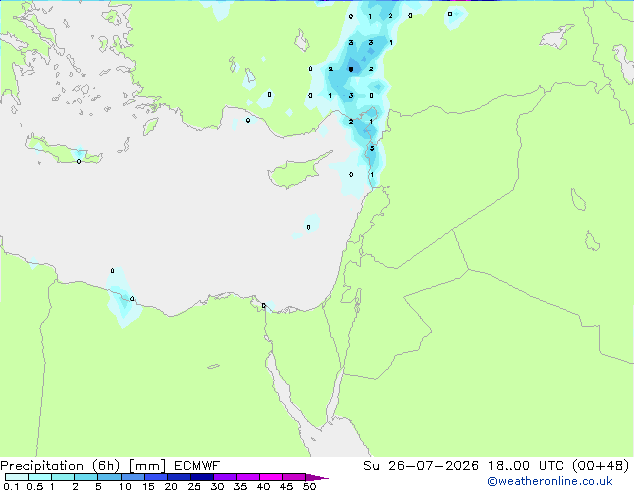This screenshot has width=634, height=490.
Task: Click the '(6h)' interval text
Action: 106,466
